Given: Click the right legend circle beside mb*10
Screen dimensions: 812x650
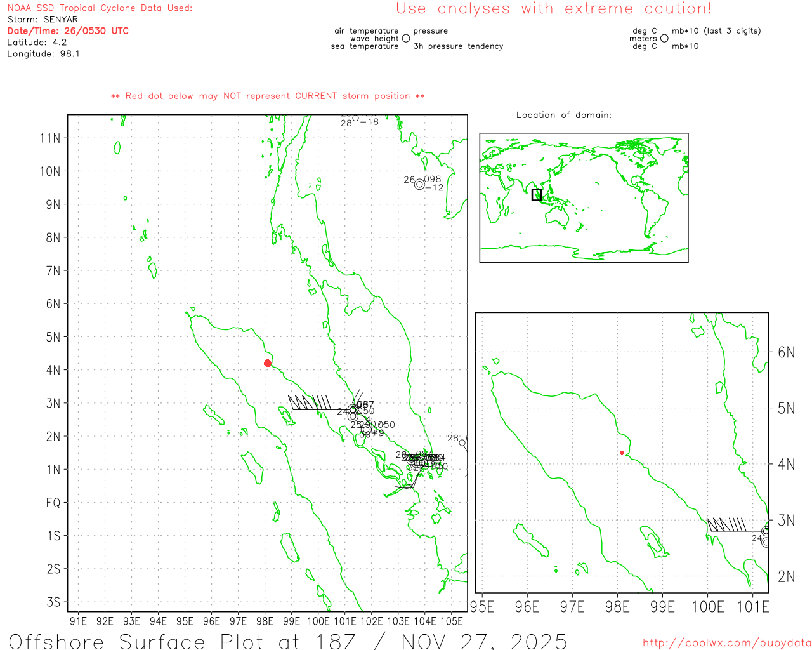Looking at the screenshot, I should click(x=664, y=39).
